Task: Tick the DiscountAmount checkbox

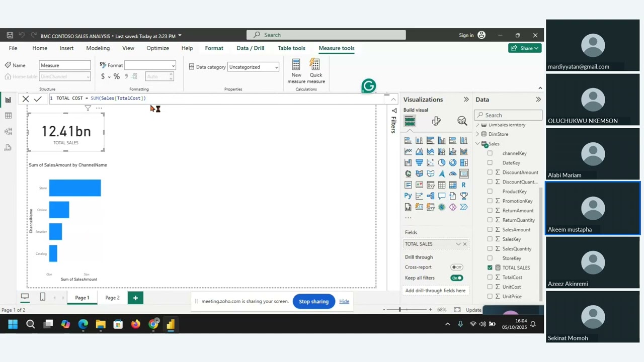Action: click(490, 172)
